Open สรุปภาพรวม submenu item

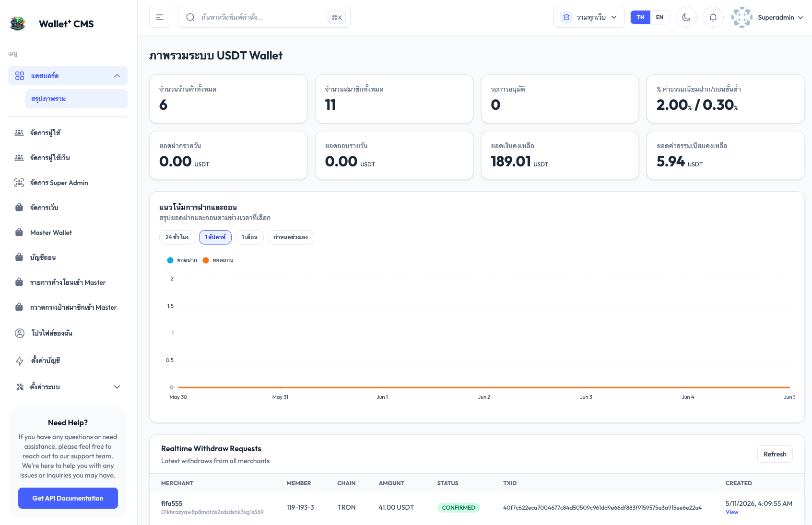pyautogui.click(x=76, y=99)
